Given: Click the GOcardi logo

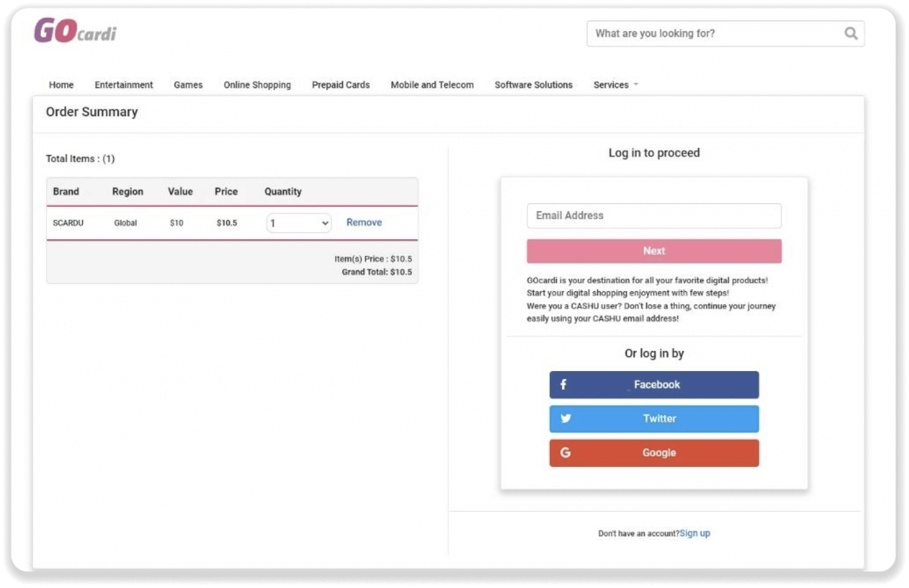Looking at the screenshot, I should (75, 31).
